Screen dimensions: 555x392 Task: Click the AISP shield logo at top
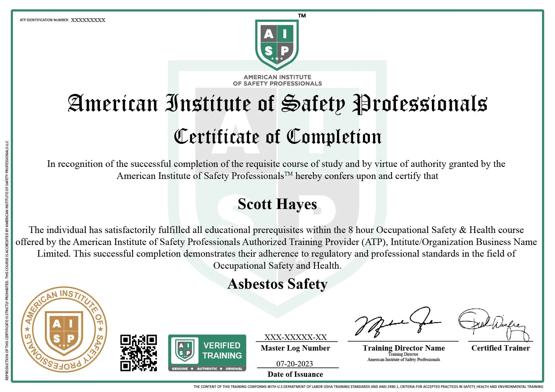tap(277, 45)
